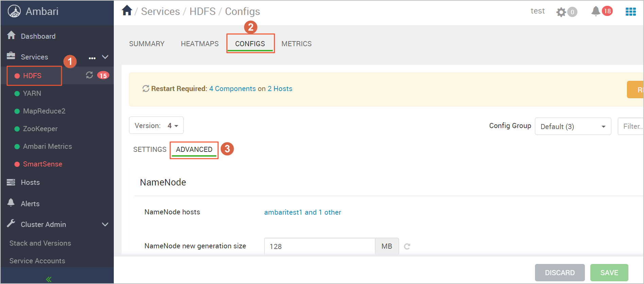
Task: Click the HDFS breadcrumb link
Action: (202, 11)
